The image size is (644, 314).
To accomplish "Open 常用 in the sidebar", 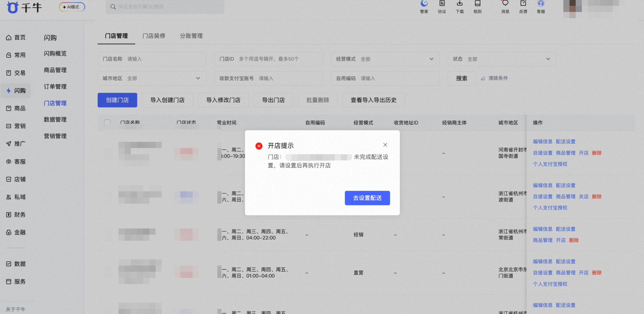I will tap(16, 55).
